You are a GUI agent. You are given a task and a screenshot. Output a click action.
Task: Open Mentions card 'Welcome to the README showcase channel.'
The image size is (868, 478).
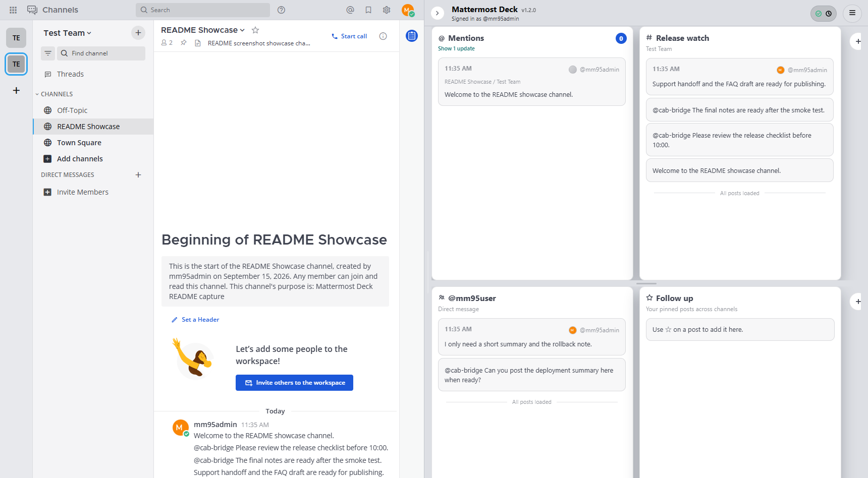click(532, 82)
